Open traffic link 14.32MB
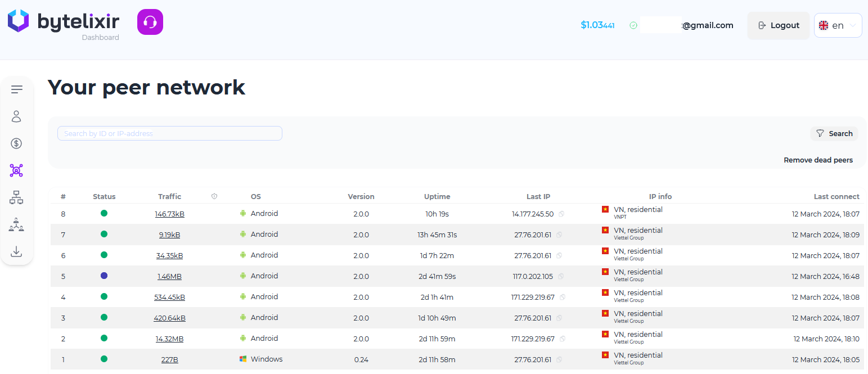Viewport: 868px width, 374px height. point(170,339)
